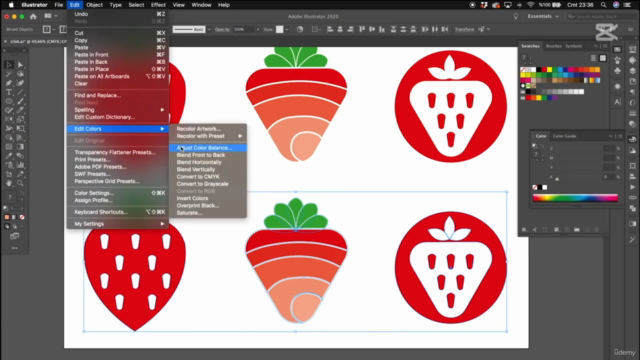
Task: Select the Magic Wand tool
Action: (x=9, y=74)
